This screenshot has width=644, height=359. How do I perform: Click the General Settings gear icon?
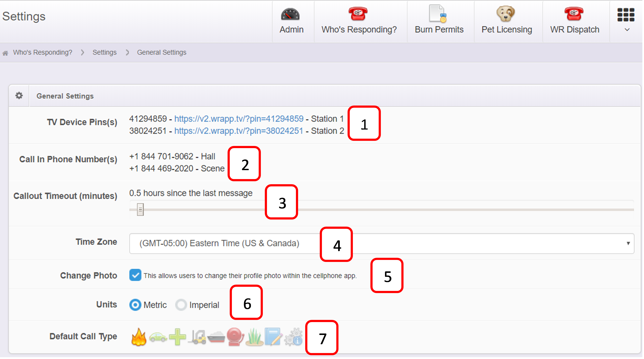[19, 96]
